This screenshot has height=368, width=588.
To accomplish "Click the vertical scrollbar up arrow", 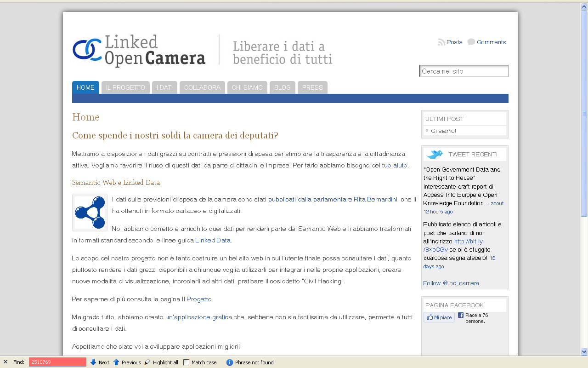I will click(x=584, y=6).
